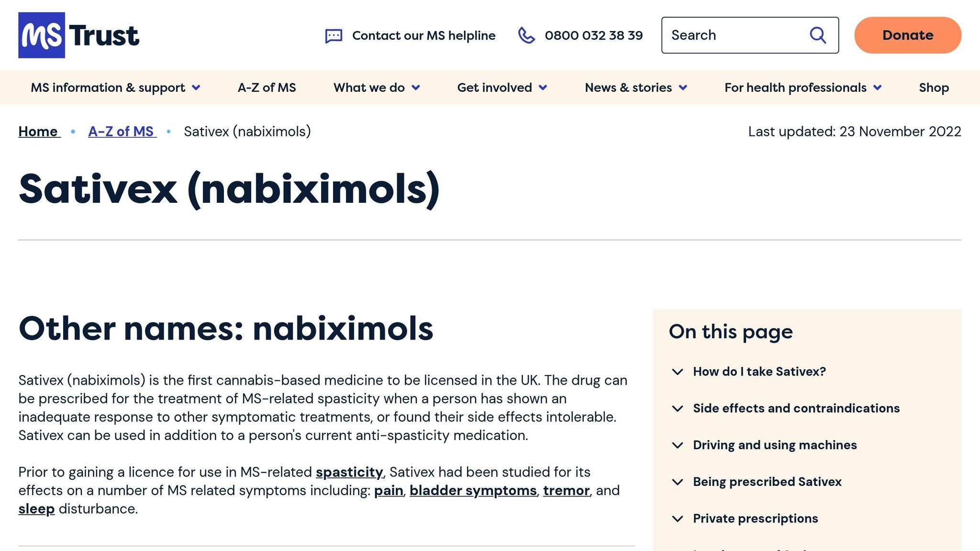Viewport: 980px width, 551px height.
Task: Open the Shop menu item
Action: 934,88
